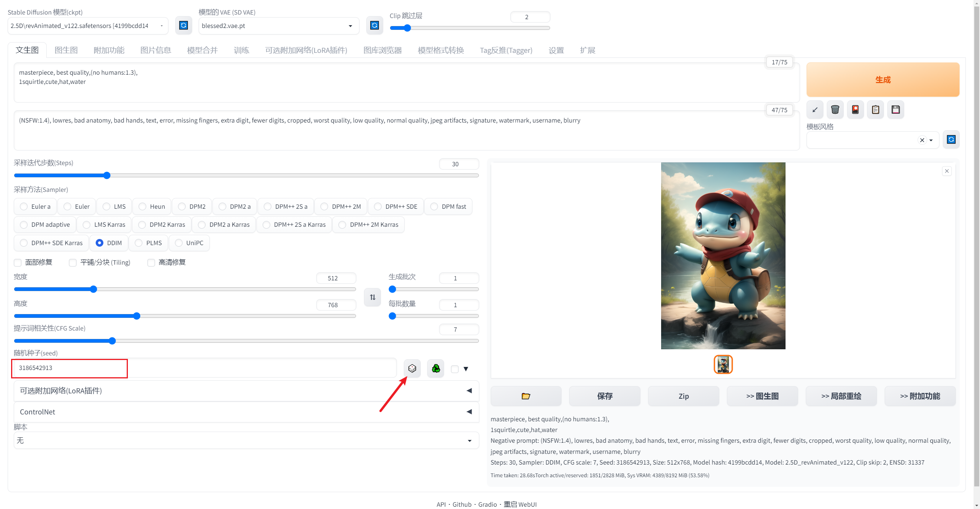Screen dimensions: 980x509
Task: Enable the 高清修复 checkbox
Action: [x=151, y=262]
